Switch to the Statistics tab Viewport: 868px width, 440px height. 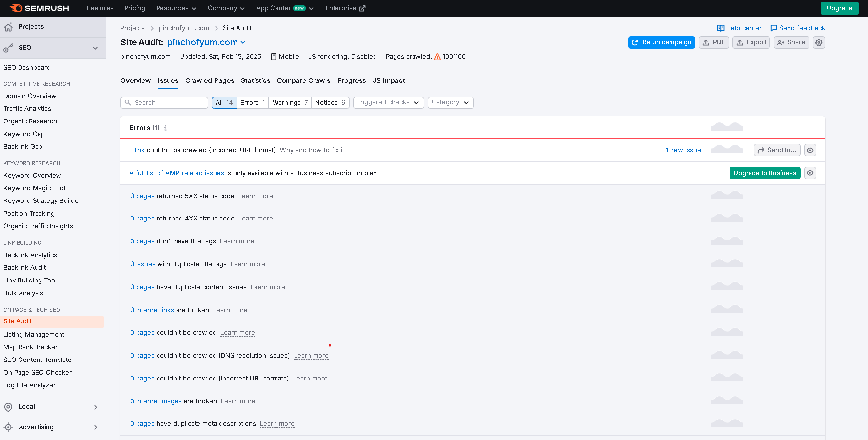(256, 81)
